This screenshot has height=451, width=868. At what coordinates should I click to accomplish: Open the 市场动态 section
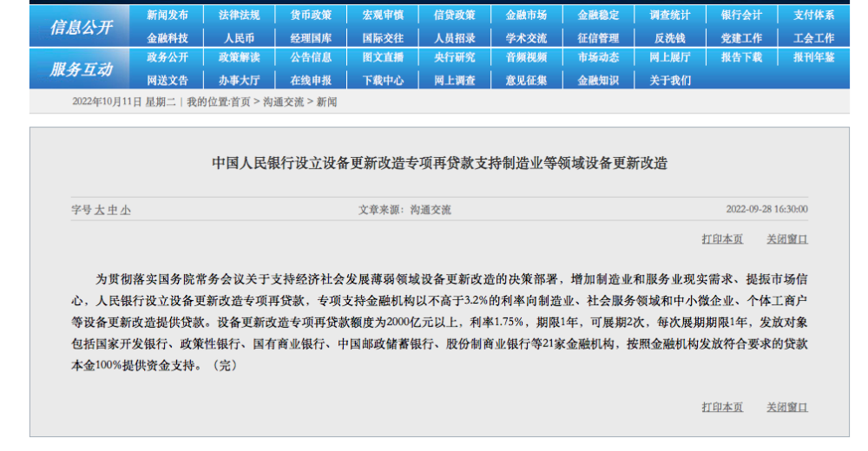598,57
